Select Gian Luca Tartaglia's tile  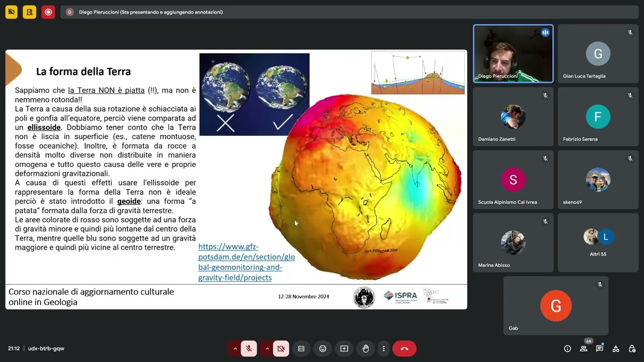coord(598,53)
